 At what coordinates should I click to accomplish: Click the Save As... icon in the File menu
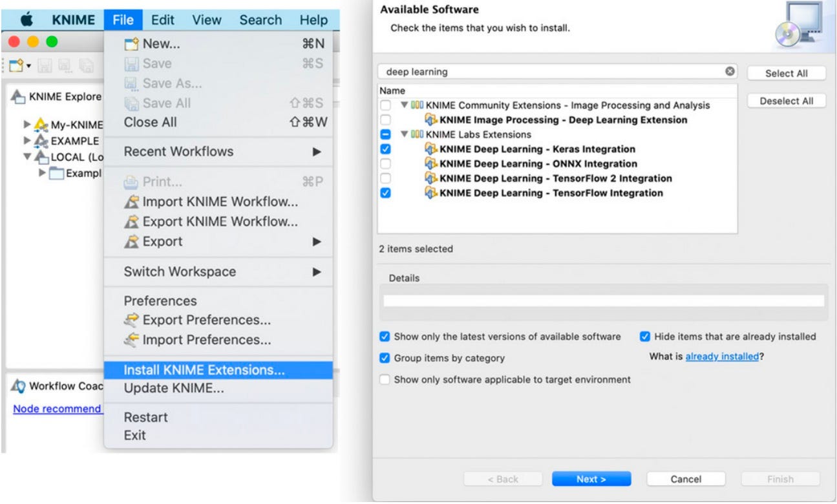point(131,83)
